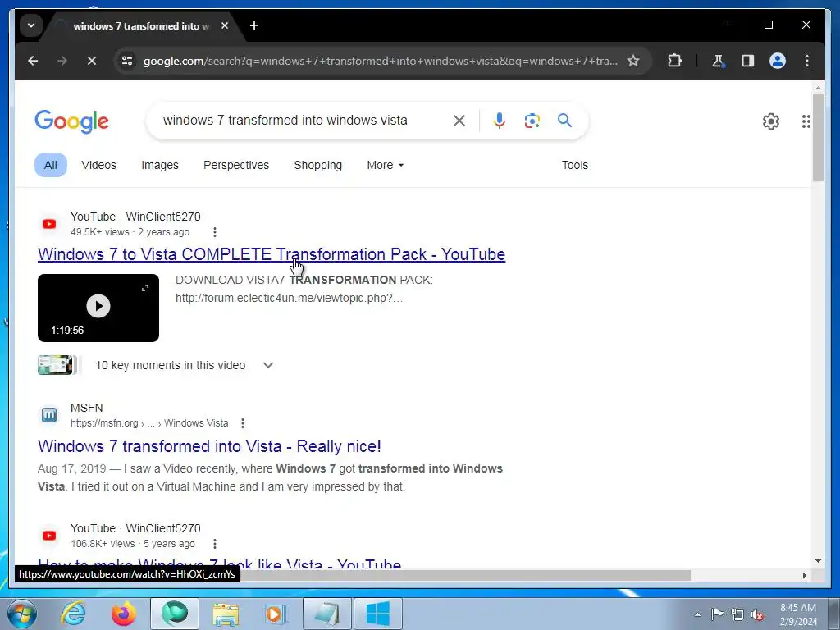Click the horizontal scrollbar thumb
This screenshot has width=840, height=630.
tap(466, 575)
